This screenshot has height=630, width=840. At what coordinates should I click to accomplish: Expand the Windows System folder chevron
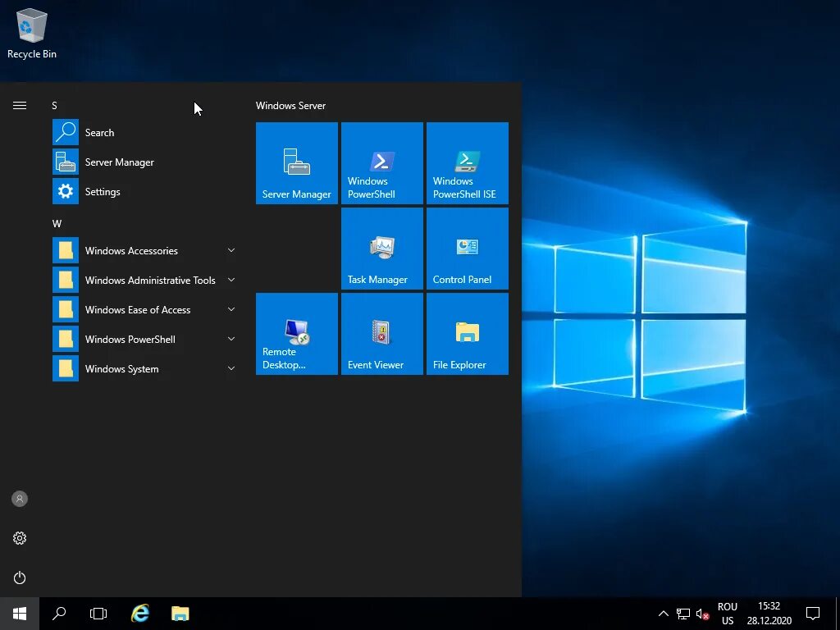tap(231, 368)
